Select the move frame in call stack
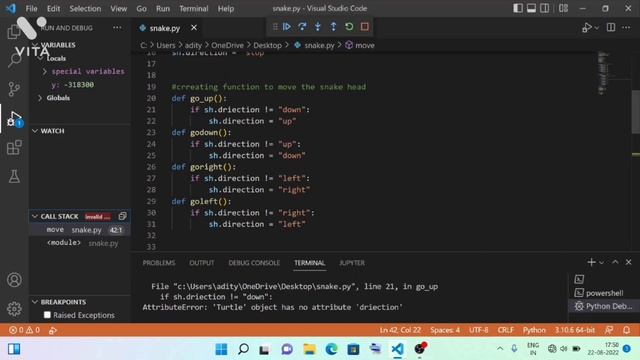Viewport: 640px width, 360px height. click(80, 230)
